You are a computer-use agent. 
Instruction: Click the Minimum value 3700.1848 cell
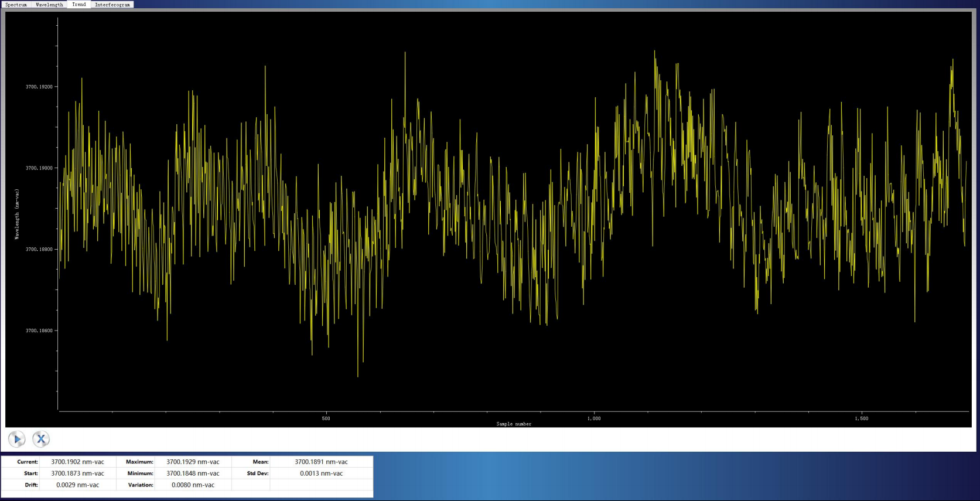tap(193, 473)
